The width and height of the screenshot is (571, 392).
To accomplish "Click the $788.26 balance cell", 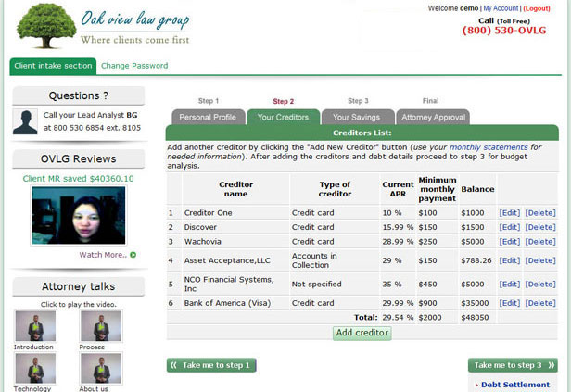I will 476,260.
